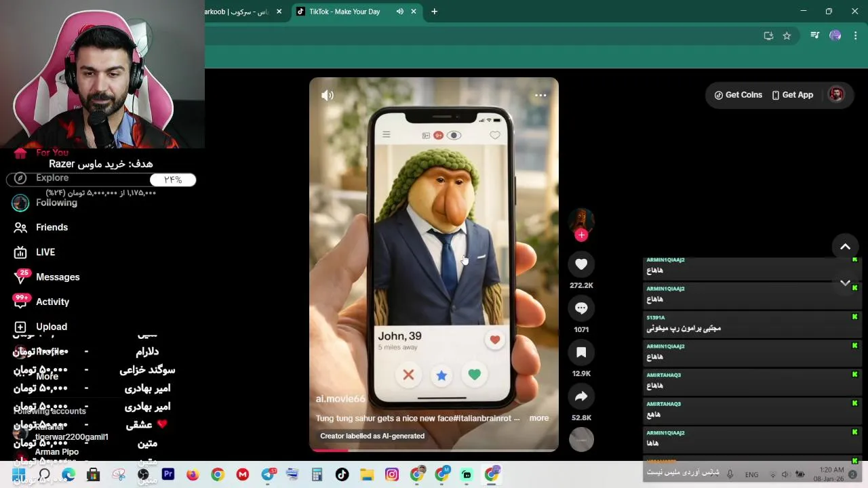The image size is (868, 488).
Task: Click the Razer mouse goal progress bar
Action: (x=101, y=180)
